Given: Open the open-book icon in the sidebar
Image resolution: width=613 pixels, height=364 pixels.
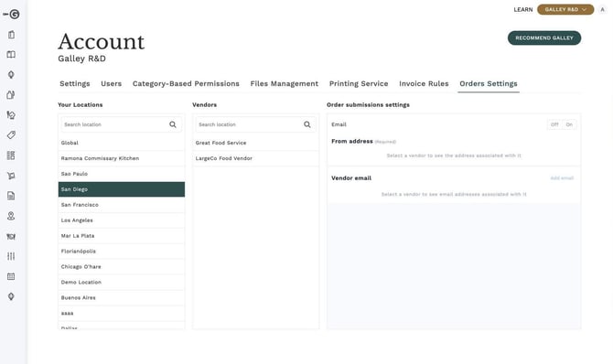Looking at the screenshot, I should tap(11, 55).
